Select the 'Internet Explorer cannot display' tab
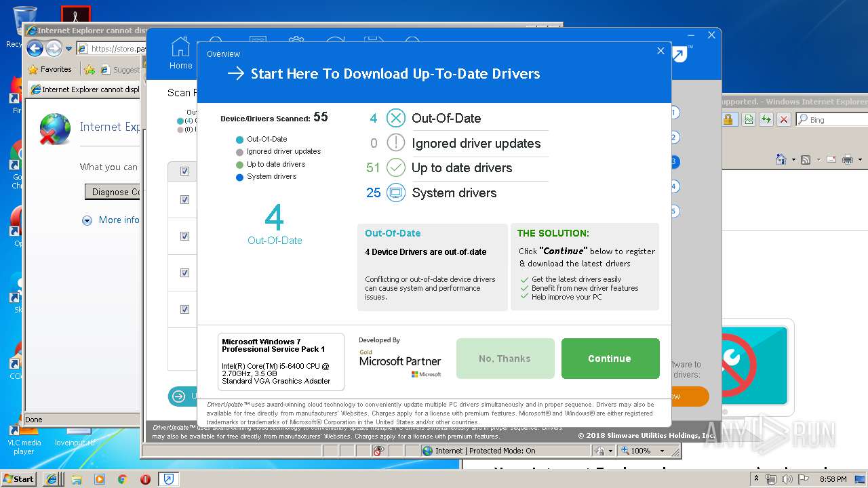Screen dimensions: 868x488 click(x=85, y=89)
